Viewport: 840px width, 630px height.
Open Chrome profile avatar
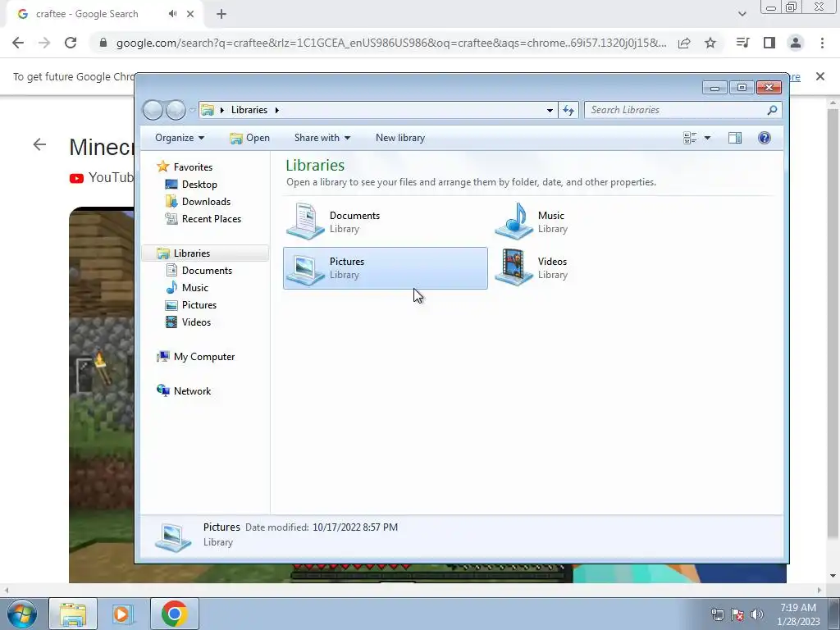click(x=796, y=43)
